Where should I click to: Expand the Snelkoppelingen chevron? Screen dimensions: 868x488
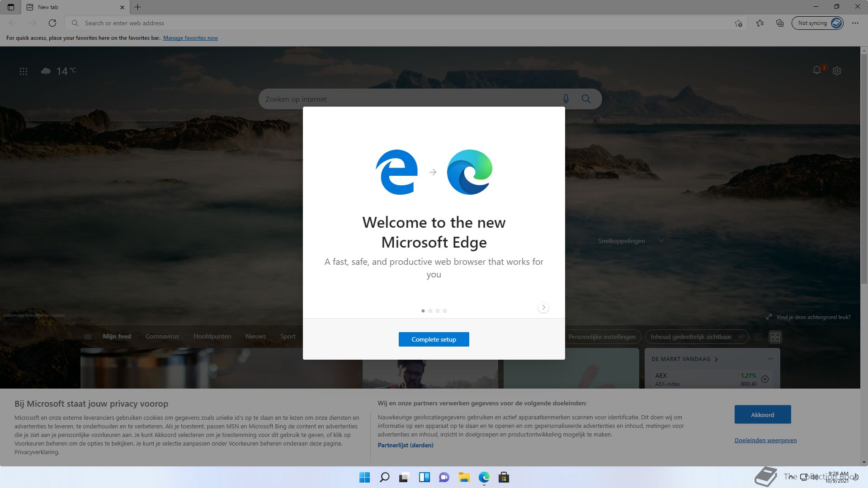pyautogui.click(x=661, y=241)
